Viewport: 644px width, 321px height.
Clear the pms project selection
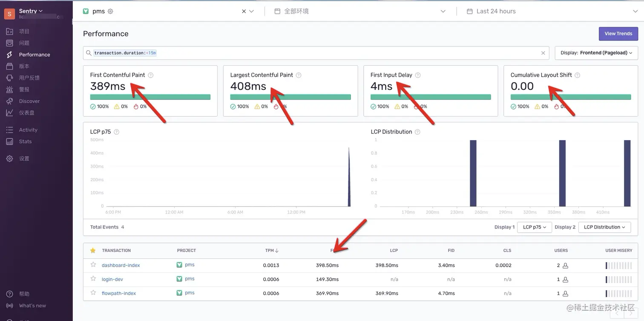point(244,12)
